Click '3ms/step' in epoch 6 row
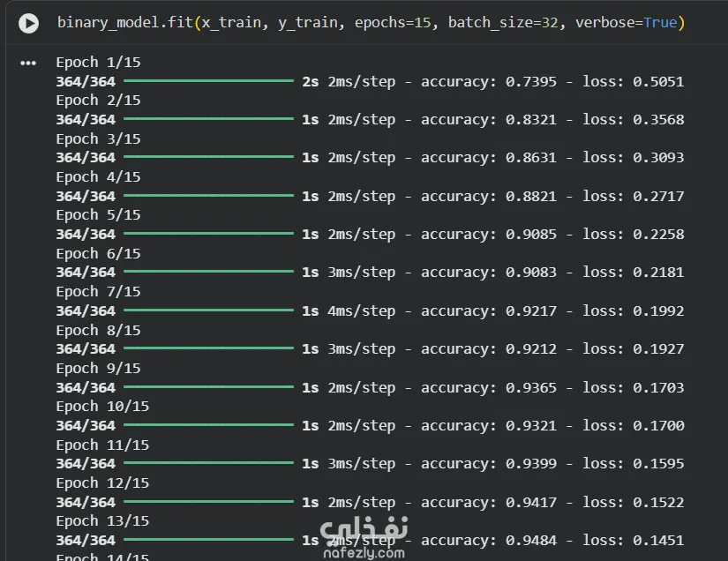The height and width of the screenshot is (561, 728). point(362,273)
